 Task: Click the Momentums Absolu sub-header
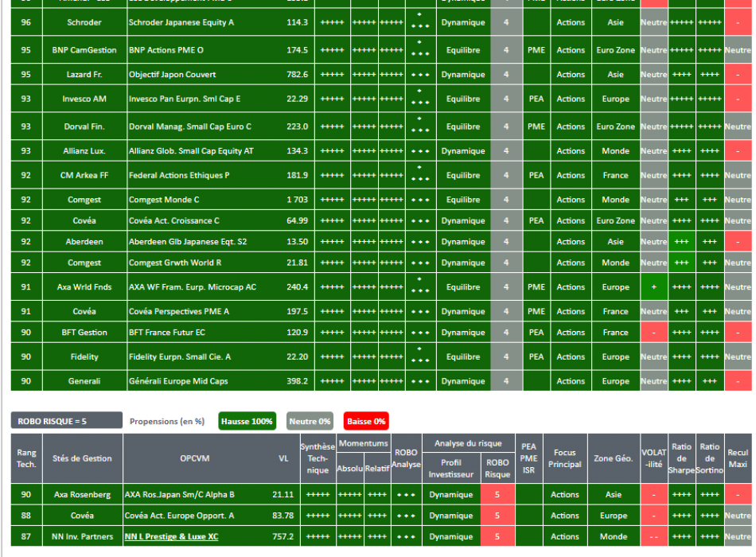(349, 468)
